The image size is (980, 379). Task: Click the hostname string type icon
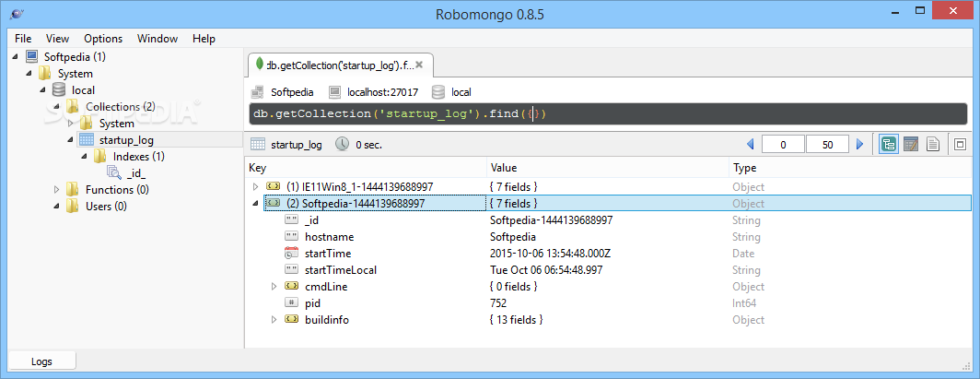point(291,236)
